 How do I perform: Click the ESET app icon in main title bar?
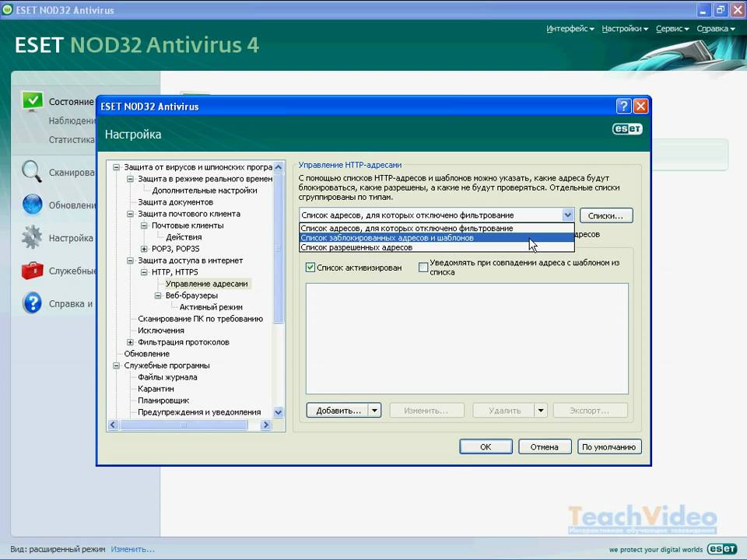click(8, 9)
